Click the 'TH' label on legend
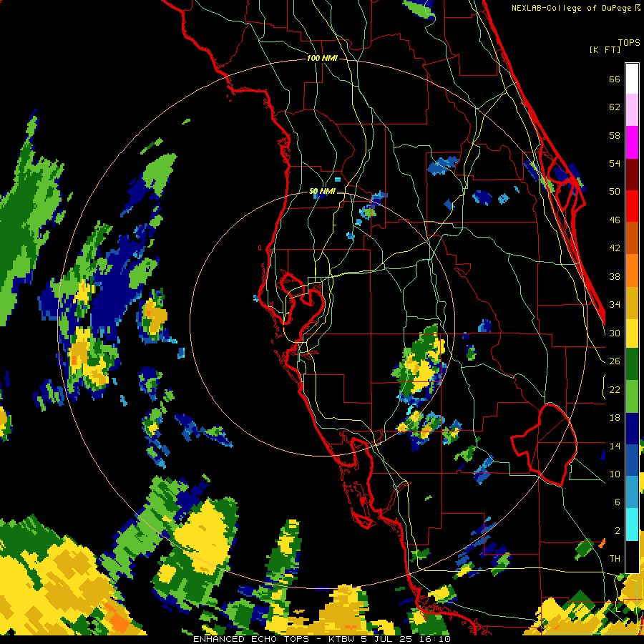Screen dimensions: 644x644 [x=615, y=558]
